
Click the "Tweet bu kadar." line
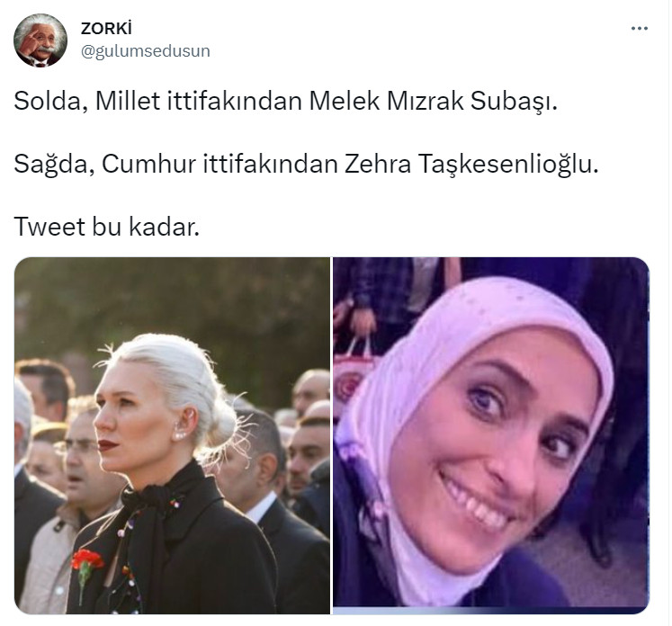(107, 227)
